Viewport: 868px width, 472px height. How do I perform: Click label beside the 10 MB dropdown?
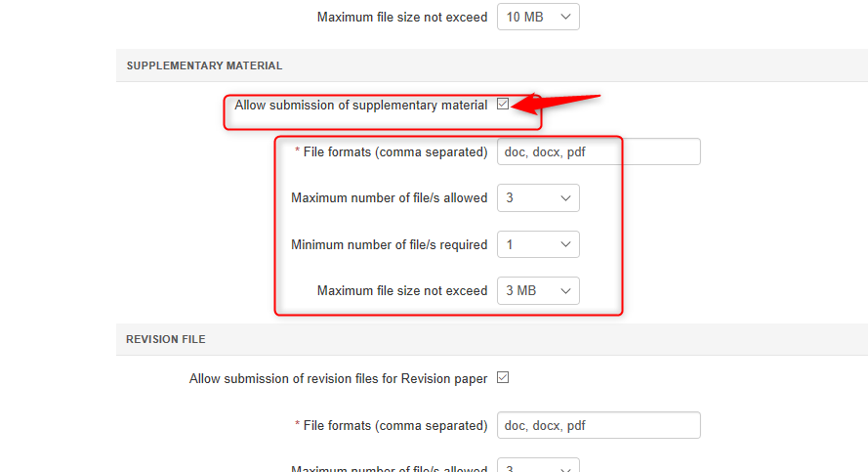click(x=401, y=17)
